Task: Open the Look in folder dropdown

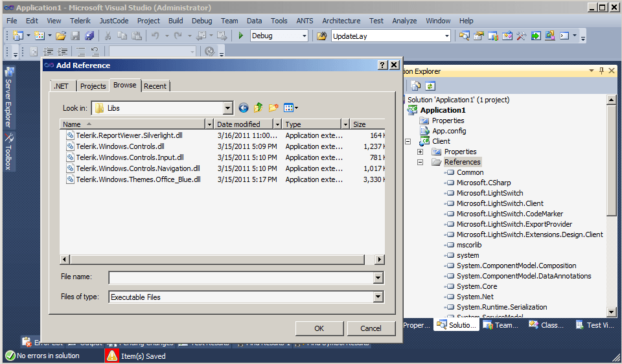Action: (x=227, y=108)
